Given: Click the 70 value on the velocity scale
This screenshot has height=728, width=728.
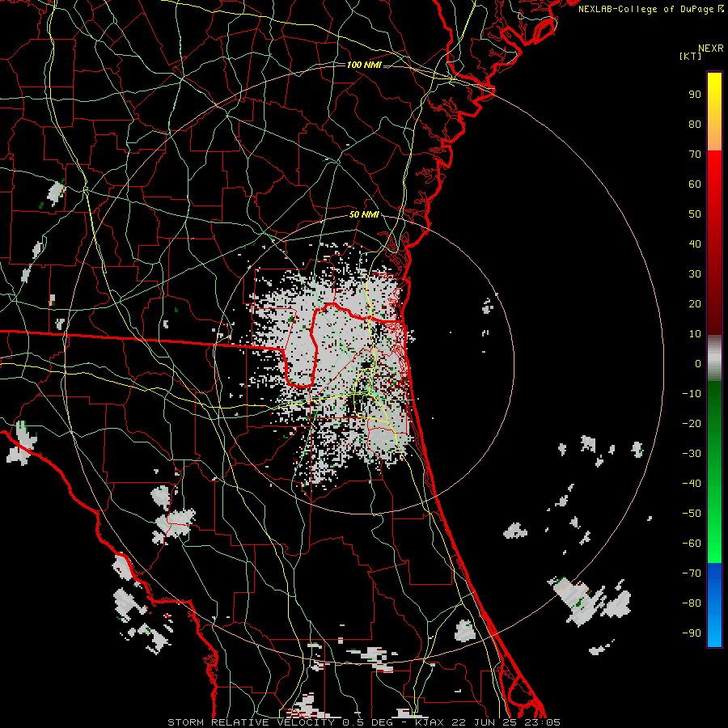Looking at the screenshot, I should [695, 154].
